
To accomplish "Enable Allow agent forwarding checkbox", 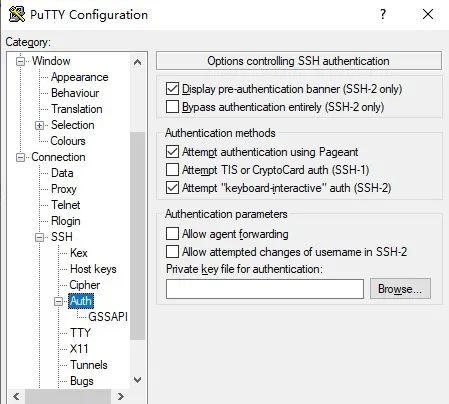I will 172,234.
